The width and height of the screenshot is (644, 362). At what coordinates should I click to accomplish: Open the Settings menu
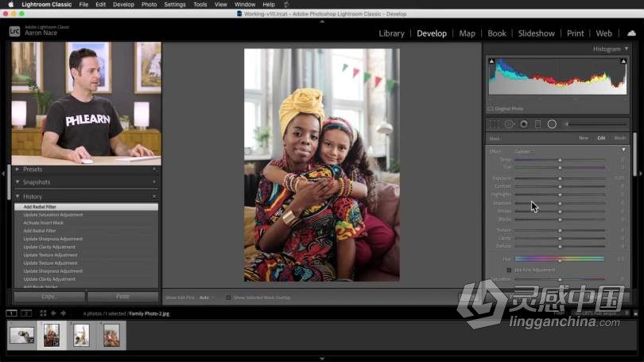175,5
